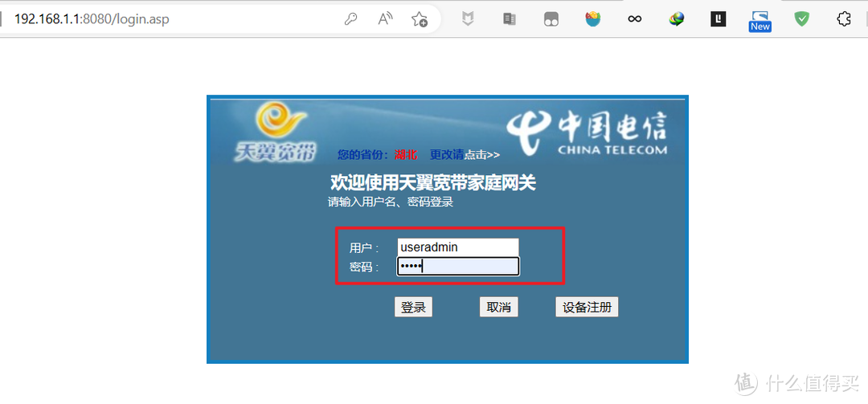Click the black L extension icon

point(718,19)
